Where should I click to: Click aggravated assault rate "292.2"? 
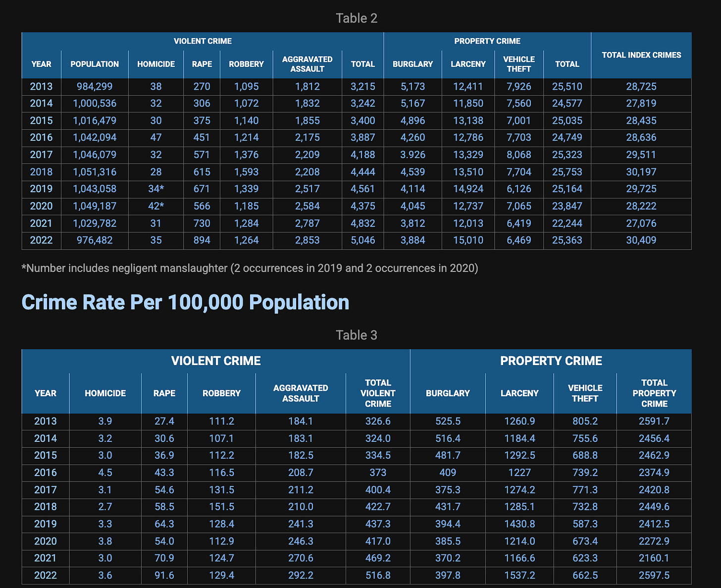tap(301, 576)
